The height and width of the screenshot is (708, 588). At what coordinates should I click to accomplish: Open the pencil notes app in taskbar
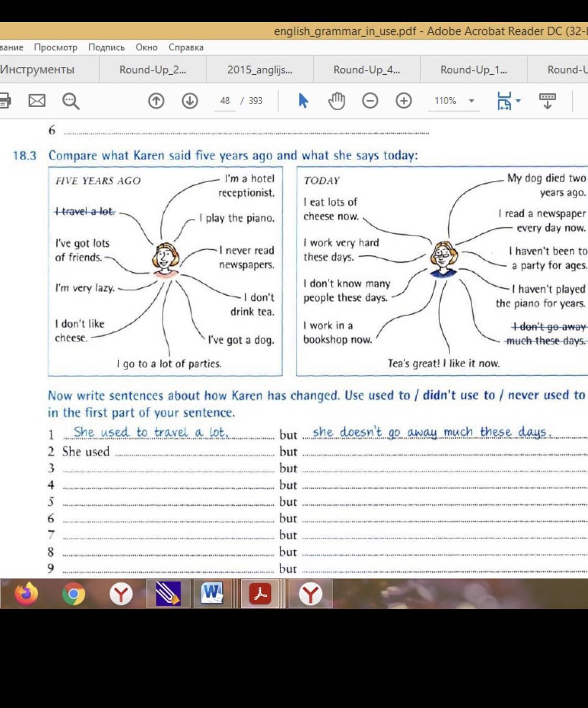pos(168,594)
